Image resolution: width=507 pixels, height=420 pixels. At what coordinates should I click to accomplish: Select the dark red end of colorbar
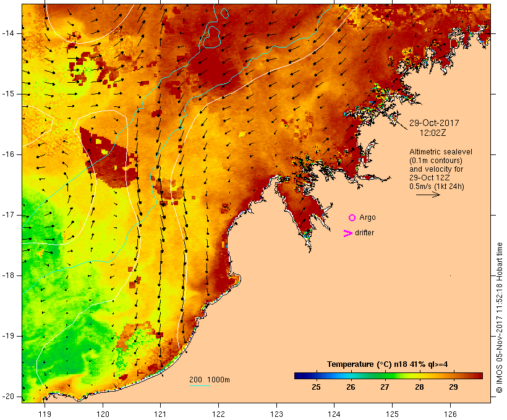(479, 376)
